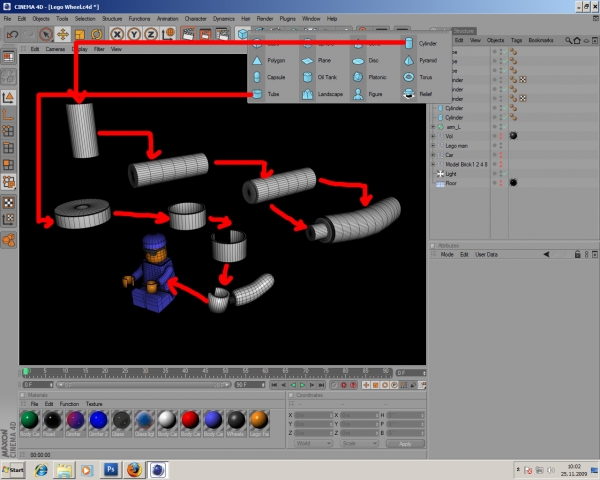Toggle visibility dots of Floor object

tap(501, 183)
